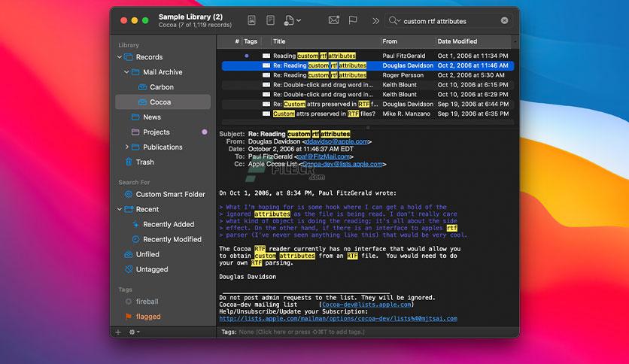
Task: Click the column chooser arrow right of Date Modified
Action: point(515,41)
